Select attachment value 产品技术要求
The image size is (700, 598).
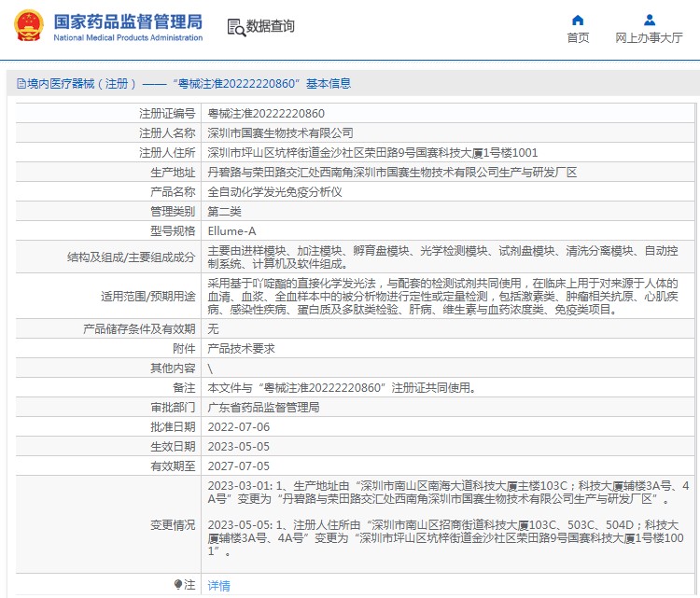(241, 349)
